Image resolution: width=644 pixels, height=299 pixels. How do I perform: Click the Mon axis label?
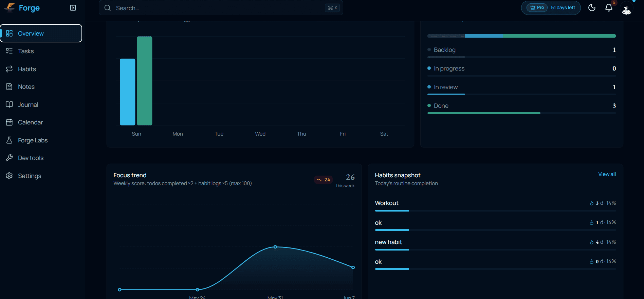coord(178,134)
